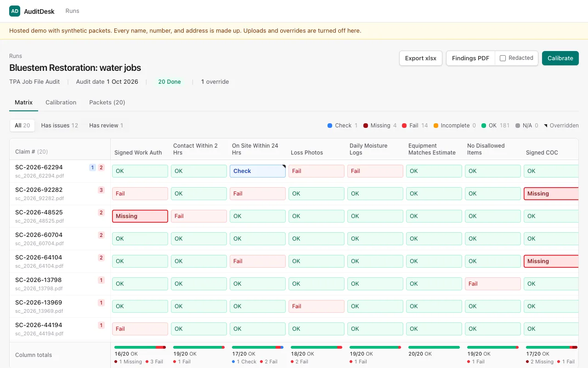Image resolution: width=588 pixels, height=368 pixels.
Task: Filter to Has issues 12
Action: (59, 126)
